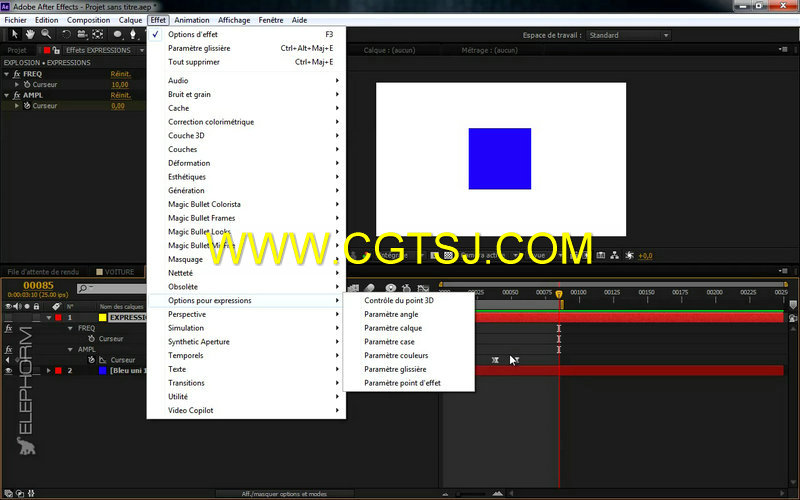Toggle stopwatch for FREQ Curseur in effects panel

point(27,85)
